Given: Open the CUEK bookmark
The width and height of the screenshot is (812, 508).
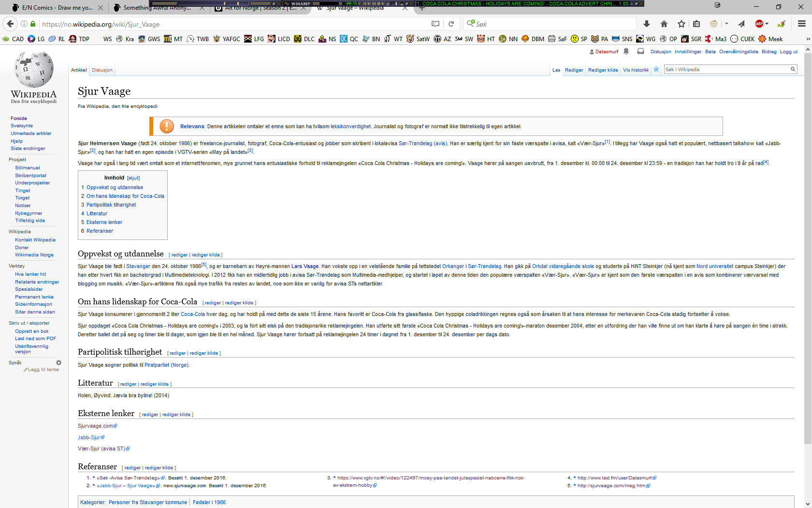Looking at the screenshot, I should coord(742,39).
